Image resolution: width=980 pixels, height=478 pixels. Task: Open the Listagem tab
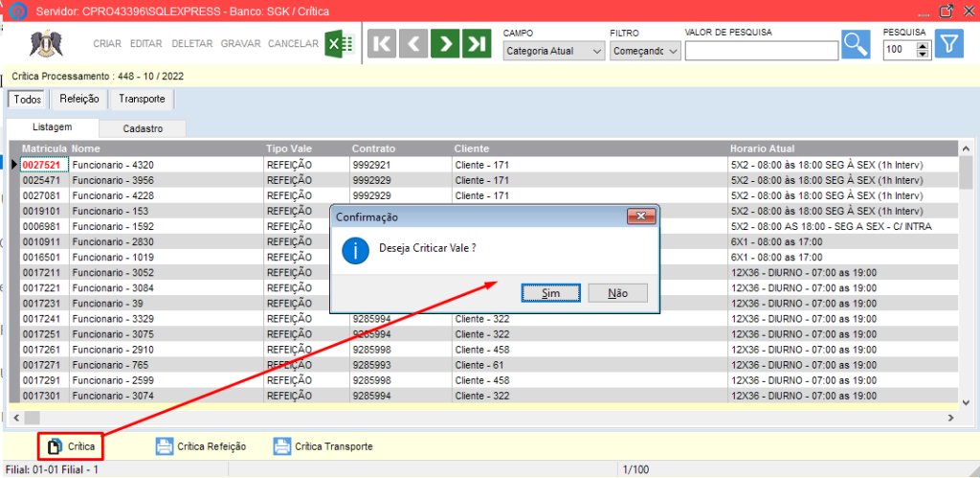click(53, 127)
